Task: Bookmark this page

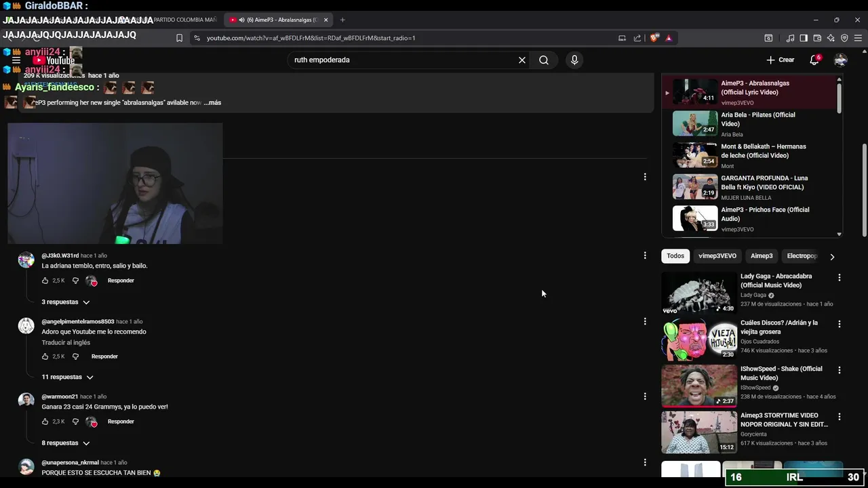Action: pos(179,38)
